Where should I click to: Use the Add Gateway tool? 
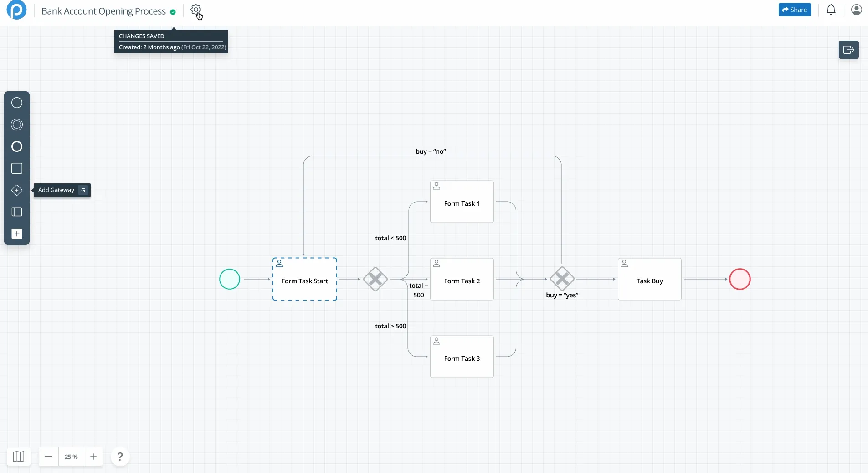pyautogui.click(x=16, y=190)
